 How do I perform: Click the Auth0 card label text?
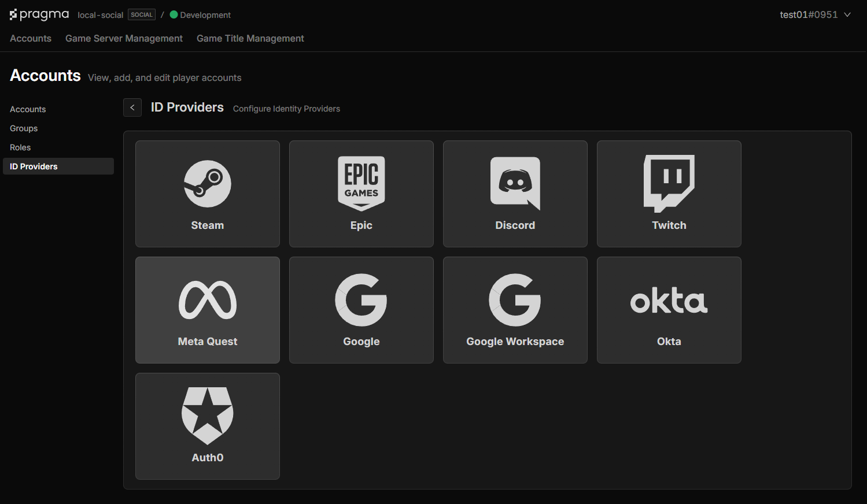[x=208, y=458]
